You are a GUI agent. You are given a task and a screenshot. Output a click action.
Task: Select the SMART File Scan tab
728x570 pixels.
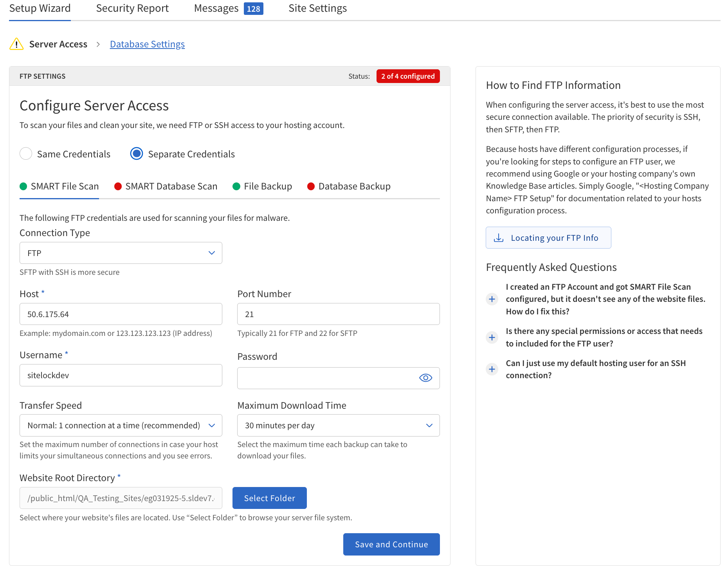[x=59, y=186]
